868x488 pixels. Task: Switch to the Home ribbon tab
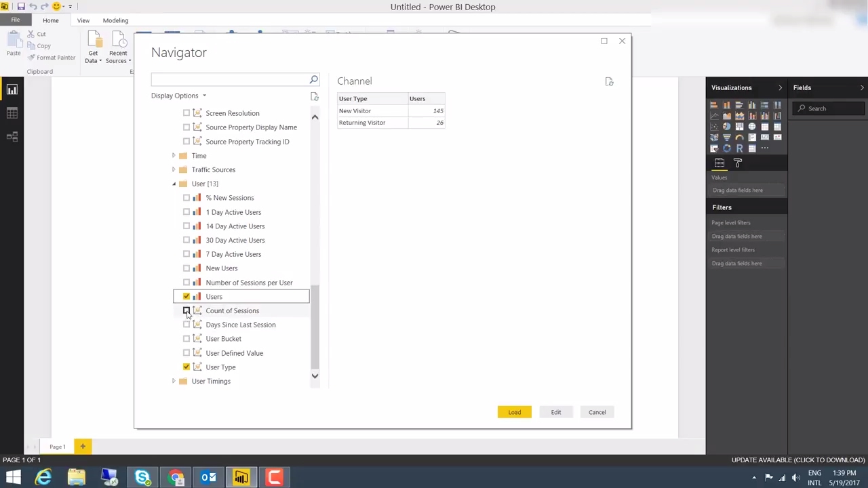[x=51, y=20]
